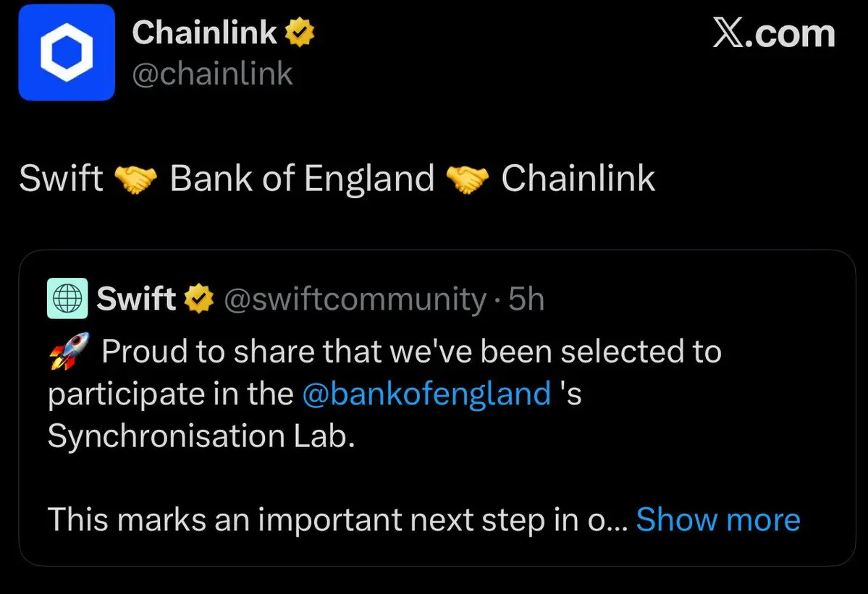
Task: Click the second handshake emoji
Action: coord(468,179)
